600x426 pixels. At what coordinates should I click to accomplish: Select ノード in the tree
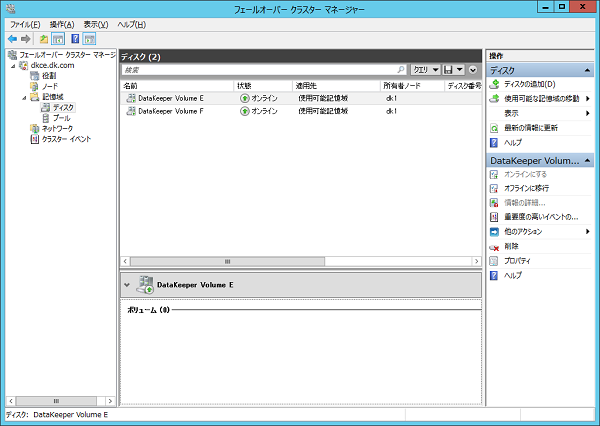point(50,86)
